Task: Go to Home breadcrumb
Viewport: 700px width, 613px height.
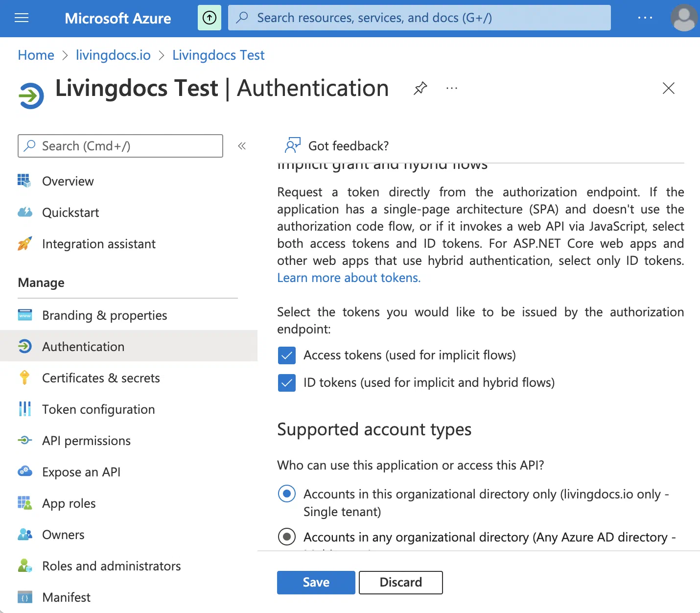Action: 36,55
